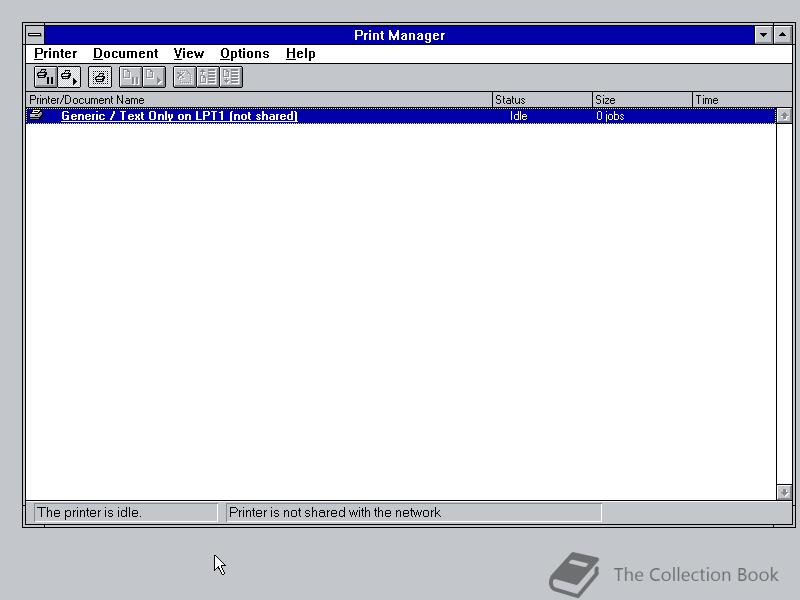
Task: Click the Resume Document toolbar icon
Action: 154,77
